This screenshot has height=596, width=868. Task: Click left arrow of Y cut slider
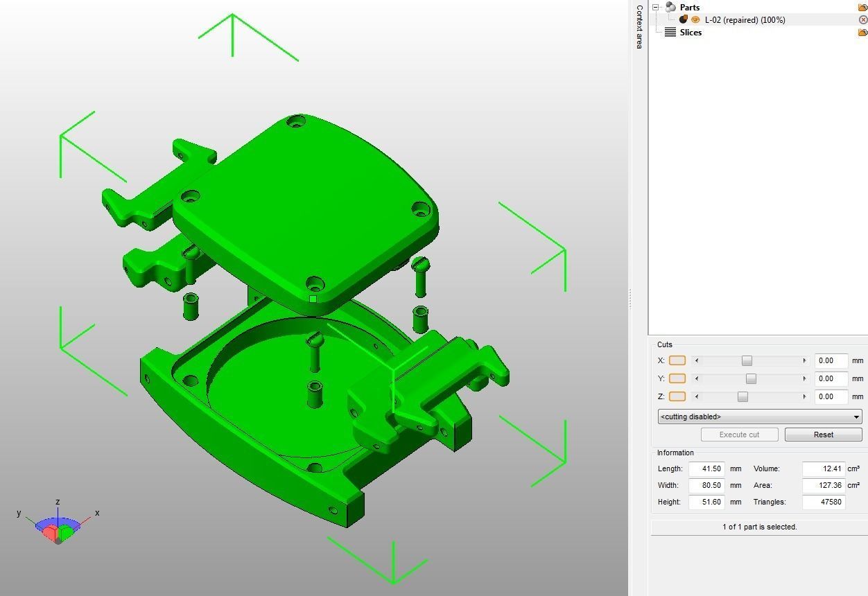pos(697,378)
